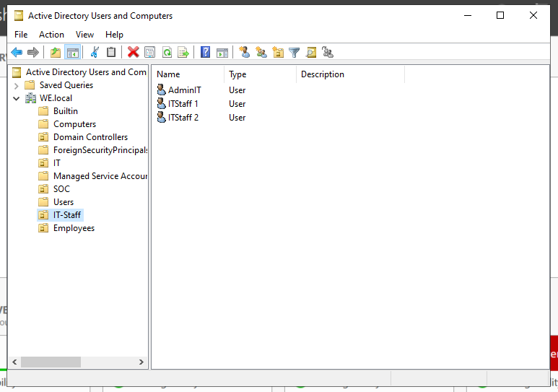
Task: Select the Employees organizational unit
Action: pos(74,228)
